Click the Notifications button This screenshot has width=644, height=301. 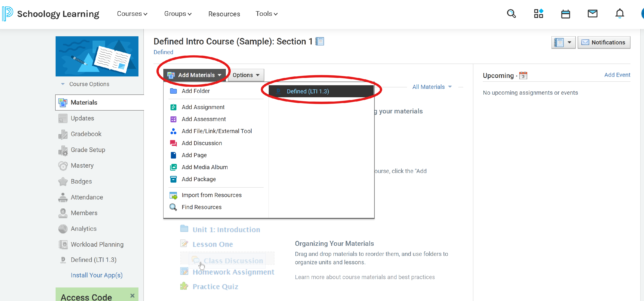pyautogui.click(x=604, y=42)
